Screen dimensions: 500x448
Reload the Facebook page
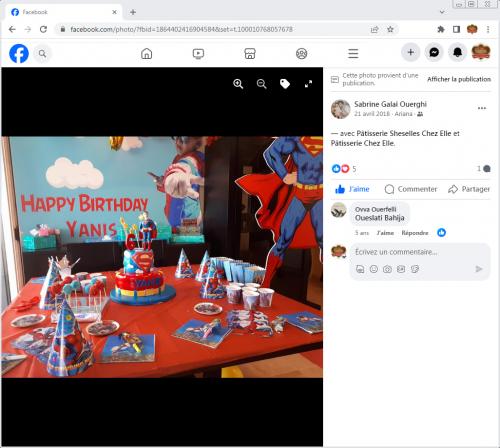click(x=43, y=29)
